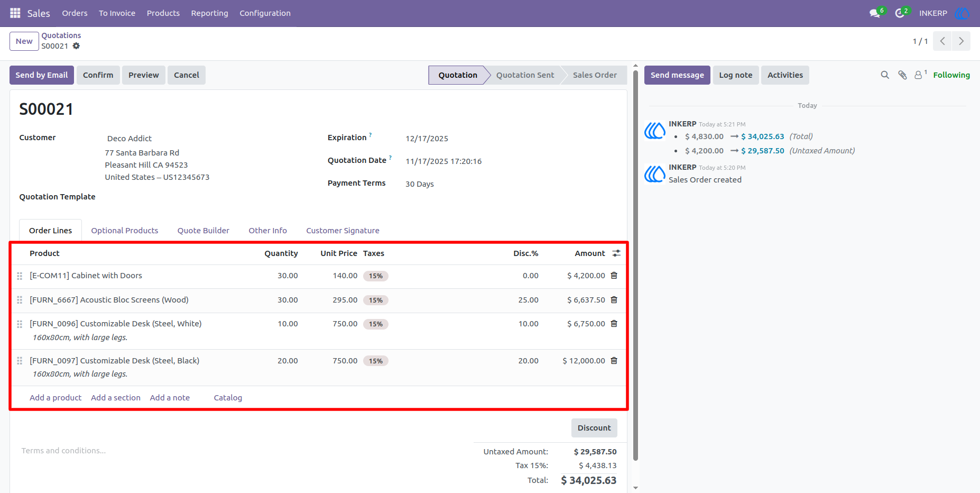Cancel the quotation
This screenshot has height=493, width=980.
(x=187, y=75)
